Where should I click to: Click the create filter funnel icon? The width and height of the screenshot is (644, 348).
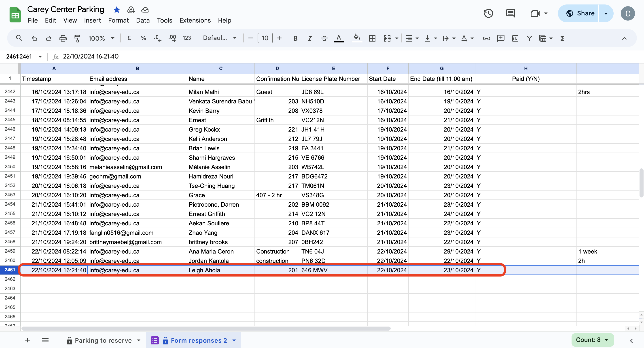point(529,38)
